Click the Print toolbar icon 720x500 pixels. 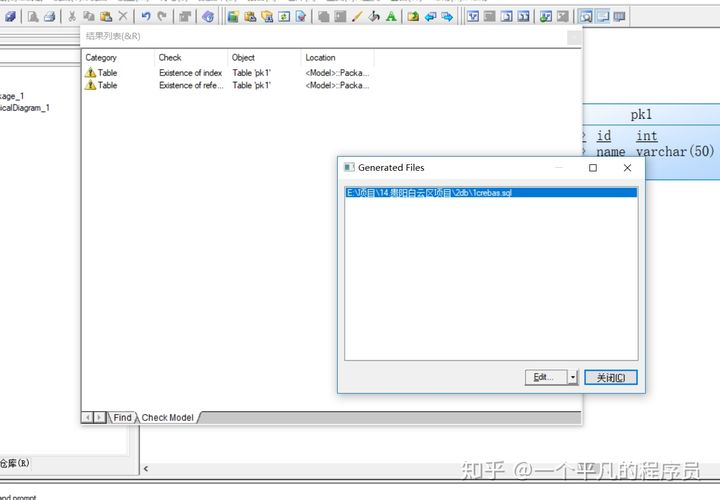50,17
